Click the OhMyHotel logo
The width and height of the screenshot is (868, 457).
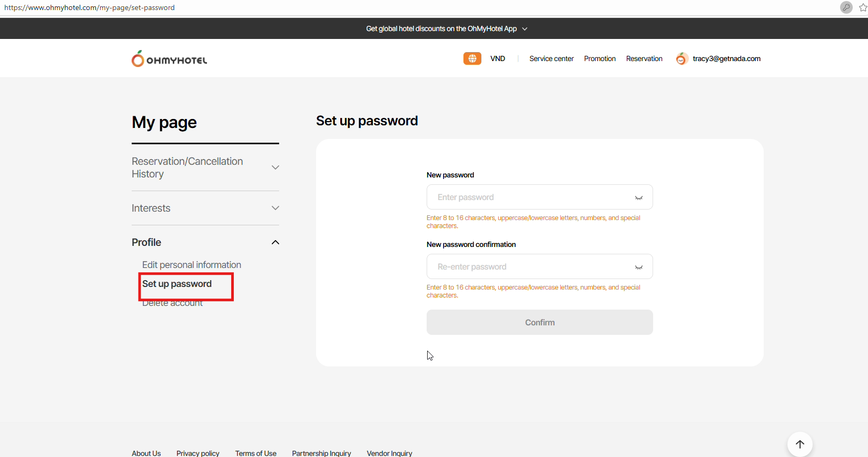coord(169,59)
